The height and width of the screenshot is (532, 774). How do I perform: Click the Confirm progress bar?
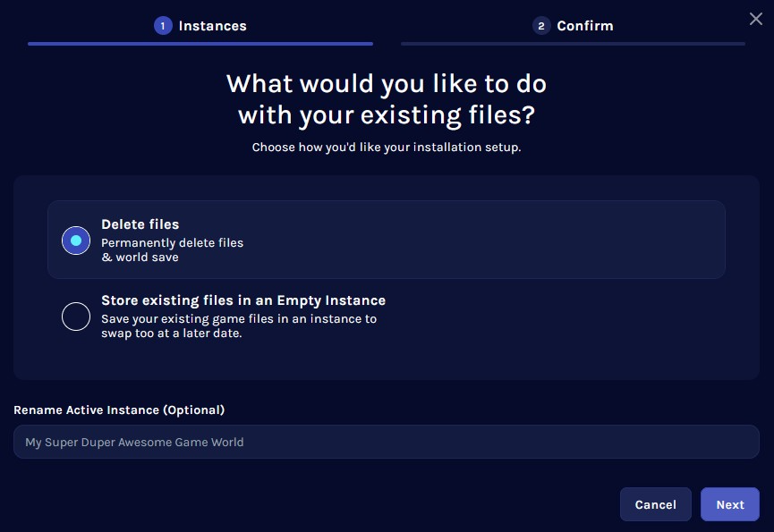[573, 43]
